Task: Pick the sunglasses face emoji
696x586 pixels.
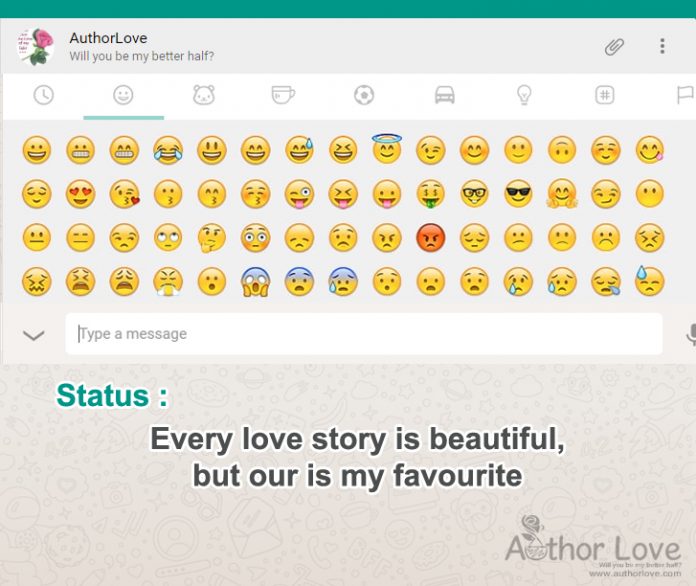Action: pos(518,194)
